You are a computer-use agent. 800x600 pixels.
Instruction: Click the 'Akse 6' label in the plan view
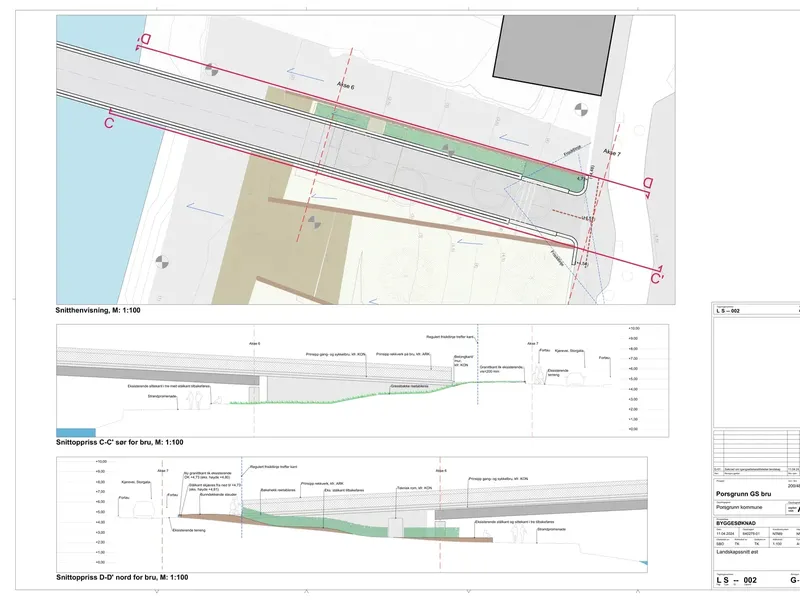(x=345, y=85)
